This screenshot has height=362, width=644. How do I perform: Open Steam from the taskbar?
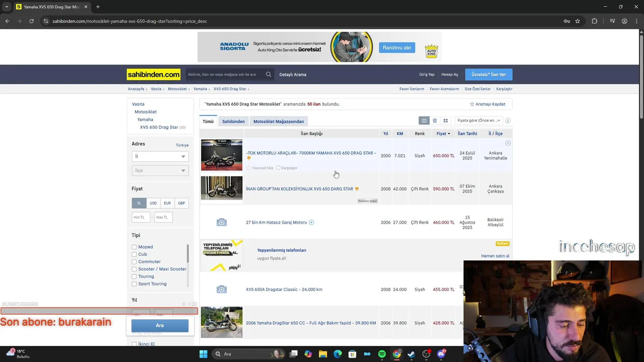(412, 354)
